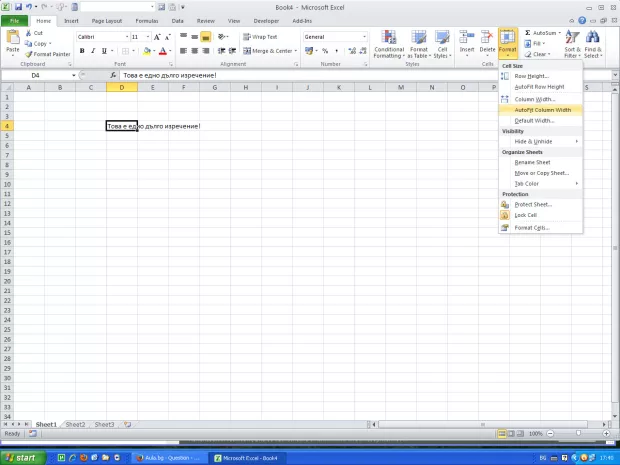Toggle Bold formatting
The height and width of the screenshot is (465, 620).
81,51
